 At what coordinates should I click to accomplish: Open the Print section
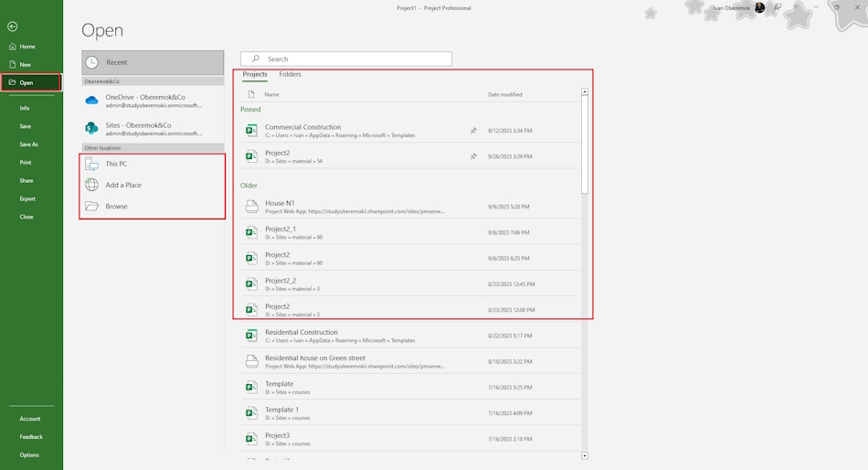coord(26,163)
